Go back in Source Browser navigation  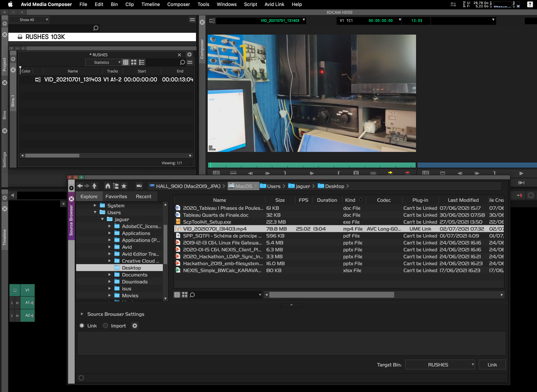pyautogui.click(x=80, y=186)
